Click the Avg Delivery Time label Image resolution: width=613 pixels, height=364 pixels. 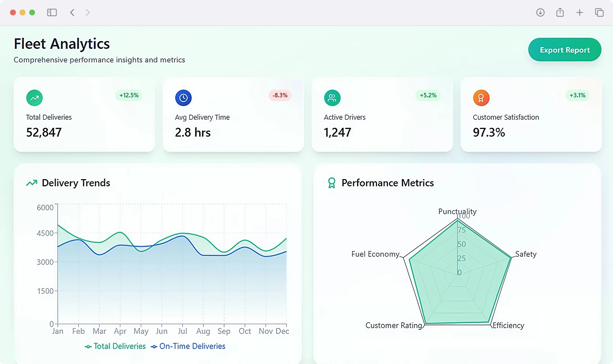pos(202,117)
